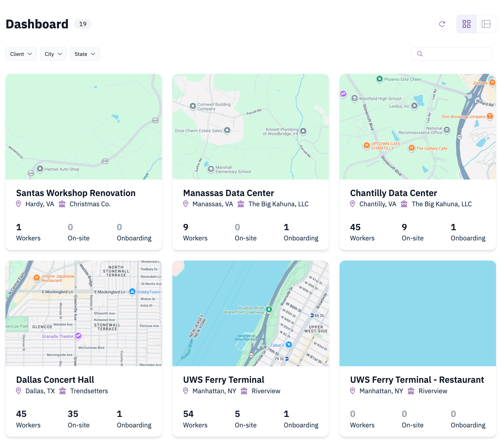Viewport: 504px width, 445px height.
Task: Click client building icon beside Trendsetters
Action: pyautogui.click(x=63, y=390)
